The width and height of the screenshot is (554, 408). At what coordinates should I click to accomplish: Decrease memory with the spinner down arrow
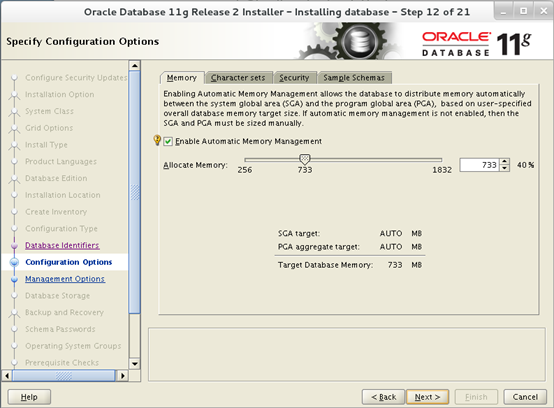tap(505, 168)
